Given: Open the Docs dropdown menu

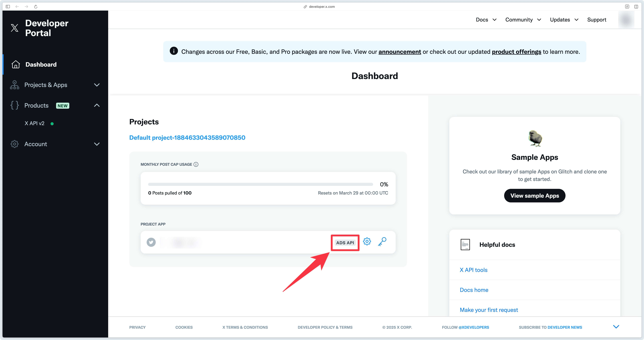Looking at the screenshot, I should pos(486,20).
